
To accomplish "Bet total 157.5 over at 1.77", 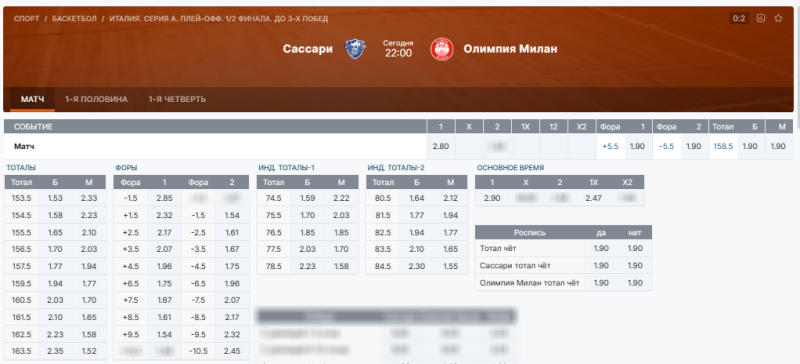I will click(55, 266).
